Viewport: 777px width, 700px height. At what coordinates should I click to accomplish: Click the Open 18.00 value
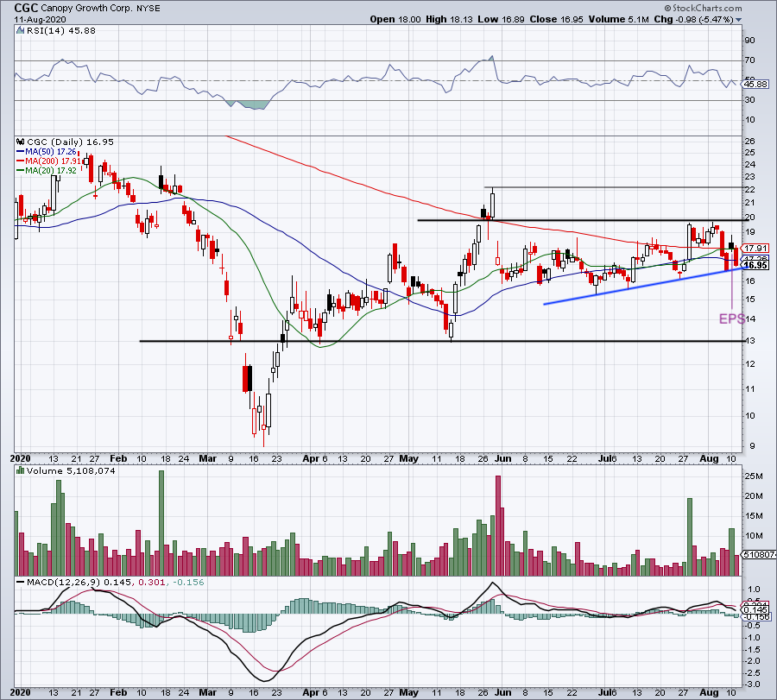tap(395, 19)
